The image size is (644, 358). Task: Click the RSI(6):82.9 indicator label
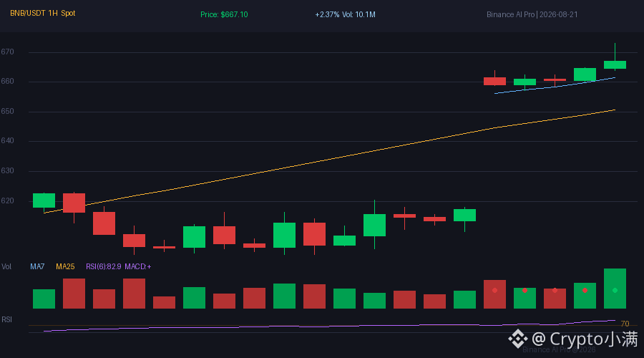point(104,267)
